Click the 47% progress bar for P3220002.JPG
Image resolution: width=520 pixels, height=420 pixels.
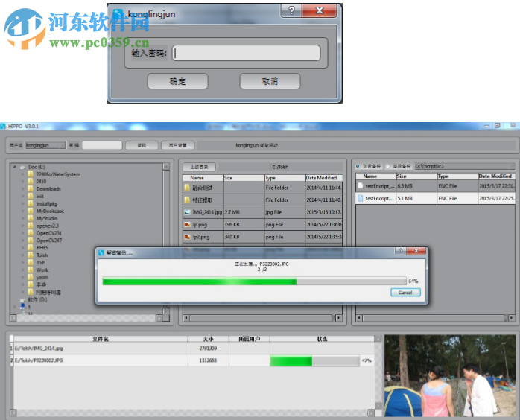tap(315, 360)
